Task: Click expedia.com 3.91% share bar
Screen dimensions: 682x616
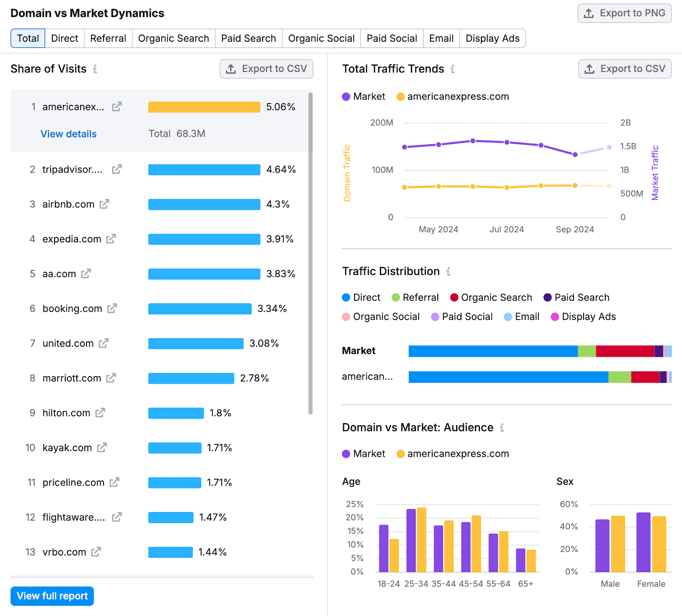Action: (x=204, y=239)
